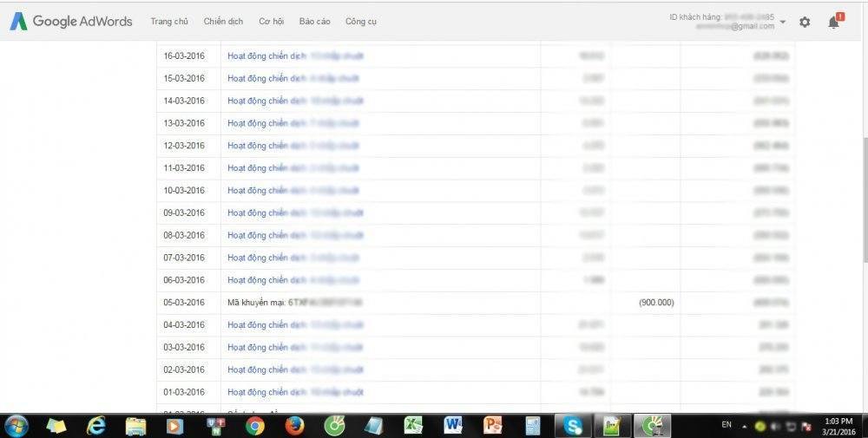Select the Mã khuyến mại promo code text
The width and height of the screenshot is (868, 438).
coord(294,303)
